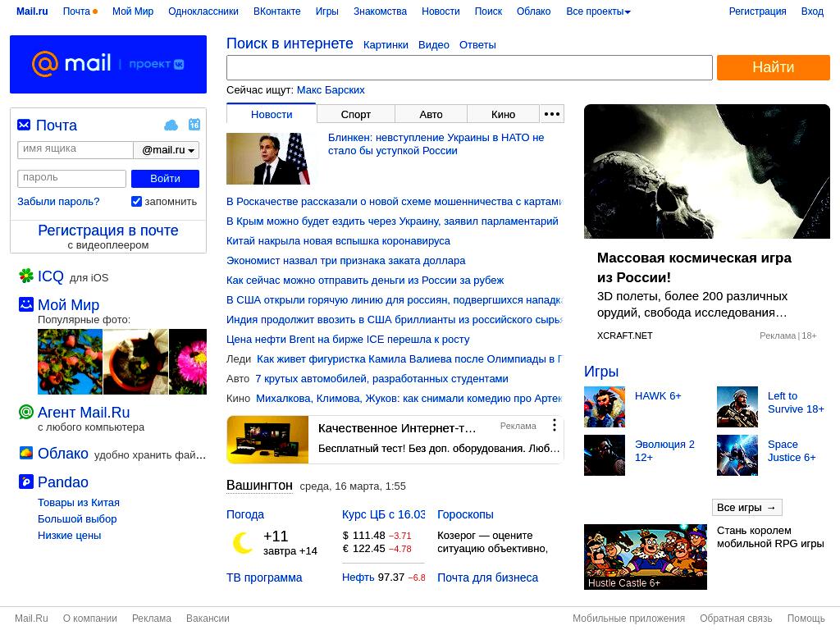Switch to the Спорт tab
The width and height of the screenshot is (840, 630).
pyautogui.click(x=356, y=114)
